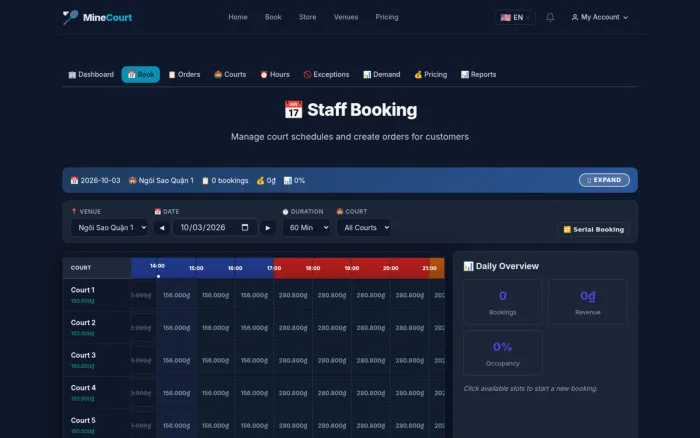Image resolution: width=700 pixels, height=438 pixels.
Task: Open the Book nav link
Action: click(x=273, y=17)
